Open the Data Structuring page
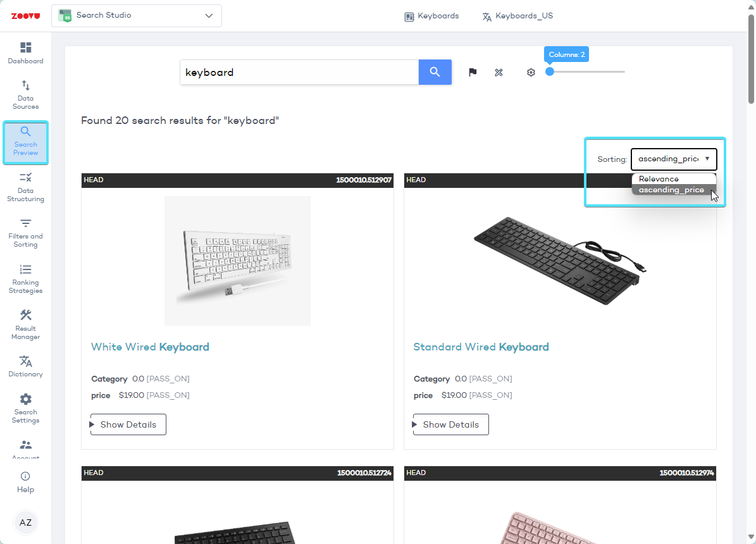 (x=25, y=187)
